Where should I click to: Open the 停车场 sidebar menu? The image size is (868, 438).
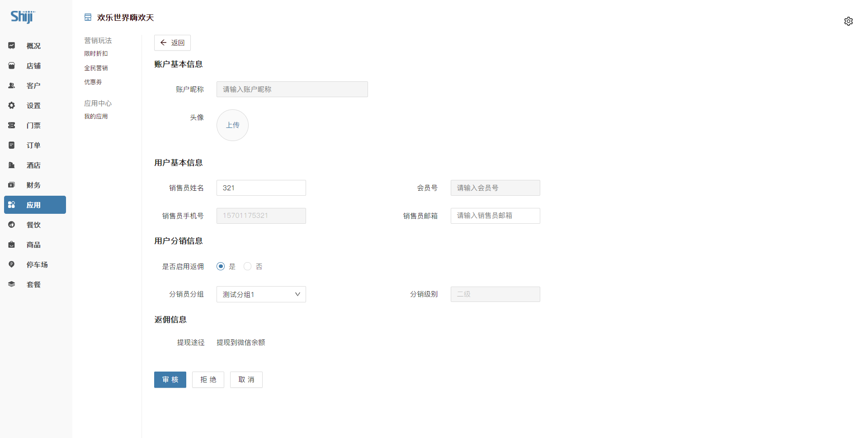(x=35, y=264)
